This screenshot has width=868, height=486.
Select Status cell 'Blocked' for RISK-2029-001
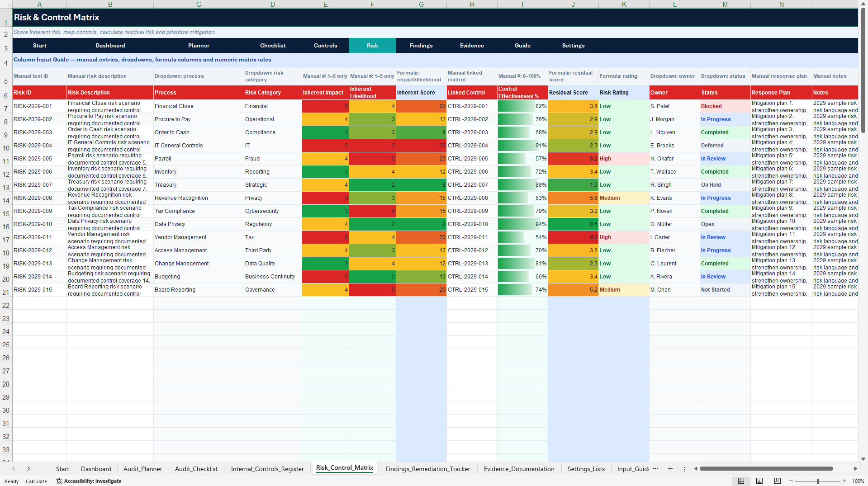725,106
